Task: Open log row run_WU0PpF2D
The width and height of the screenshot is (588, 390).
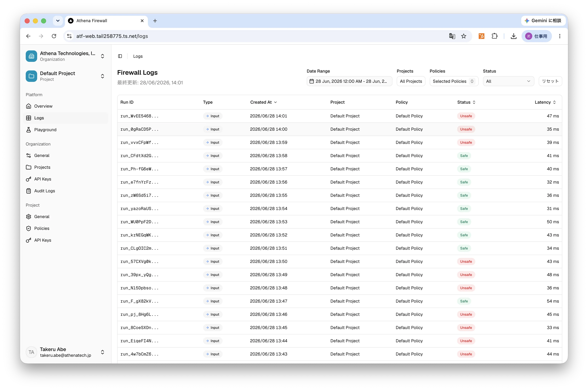Action: (340, 222)
